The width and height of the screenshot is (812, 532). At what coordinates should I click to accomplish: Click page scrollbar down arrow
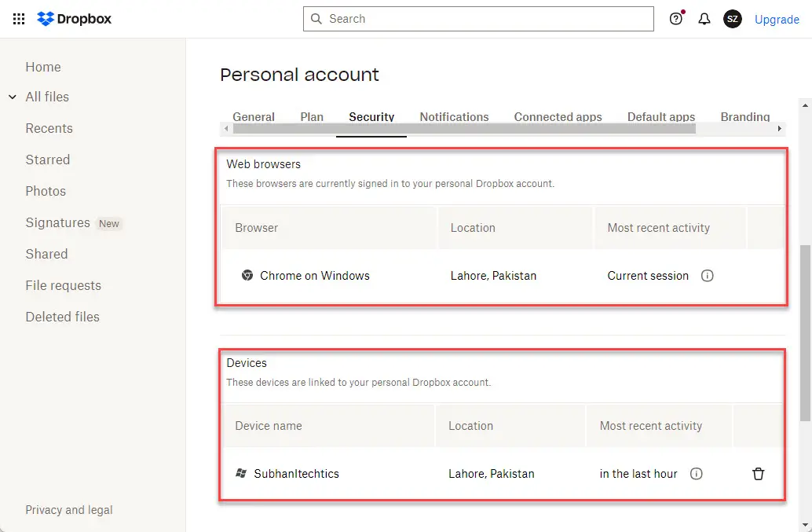(x=805, y=525)
